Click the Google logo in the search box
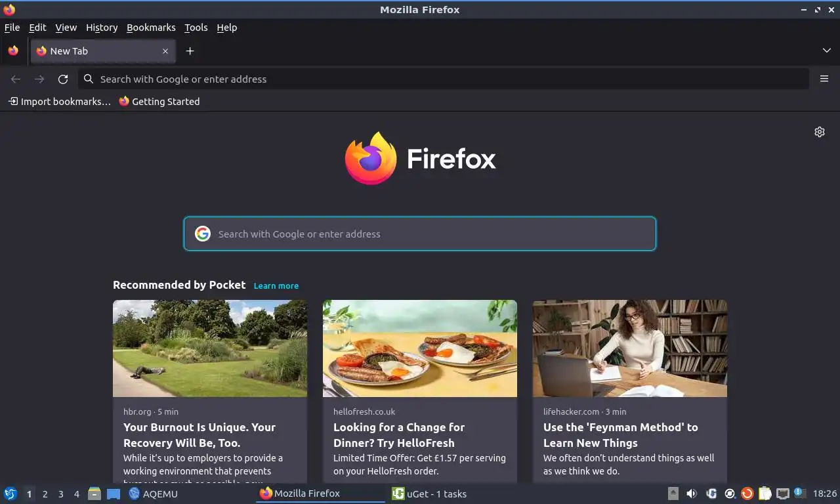The width and height of the screenshot is (840, 504). coord(203,234)
